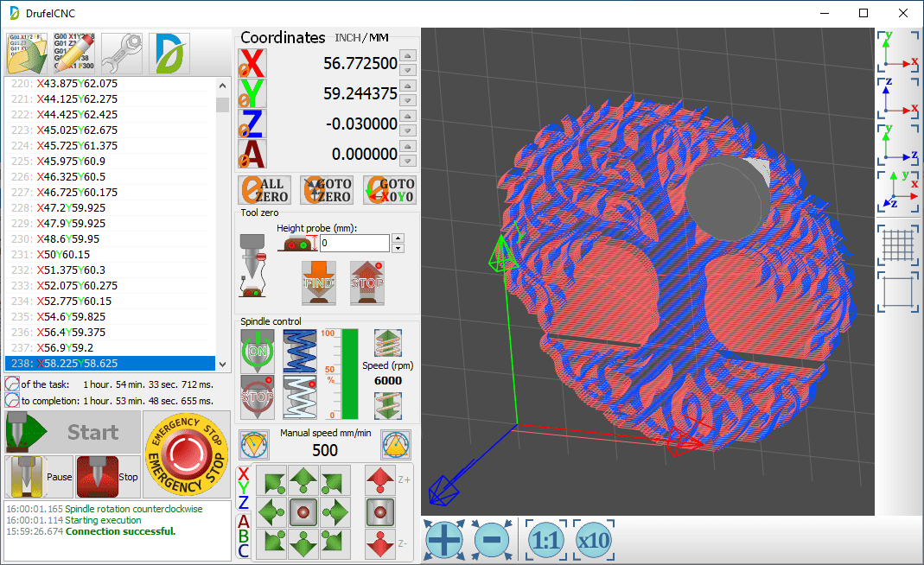
Task: Switch to isometric 3D view
Action: pos(898,191)
